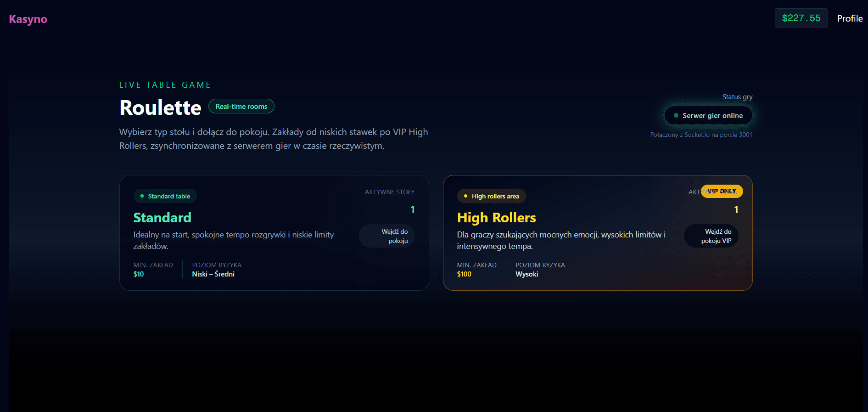The height and width of the screenshot is (412, 868).
Task: Click the green dot next to Serwer gier online
Action: tap(676, 115)
